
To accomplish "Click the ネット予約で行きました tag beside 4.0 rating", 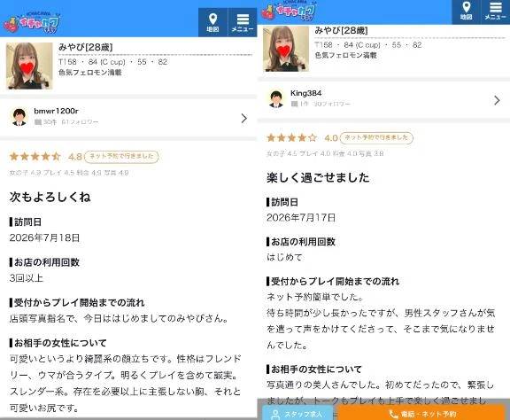I will coord(376,137).
